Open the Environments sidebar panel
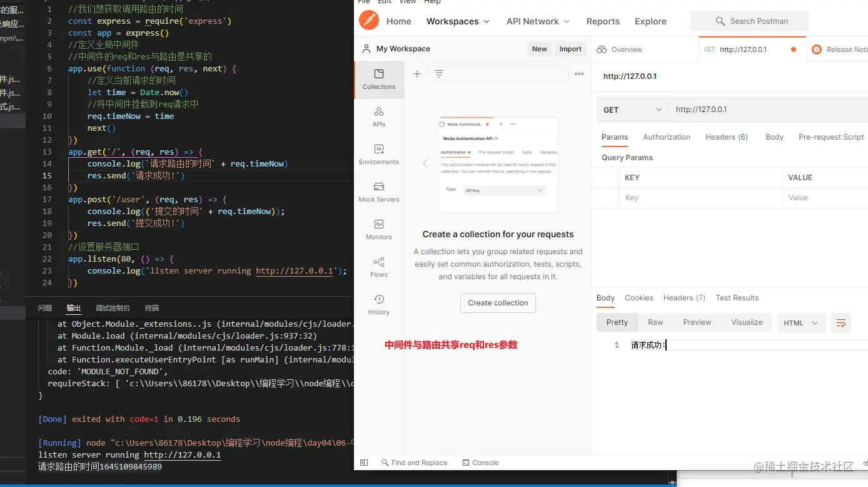 (x=379, y=155)
